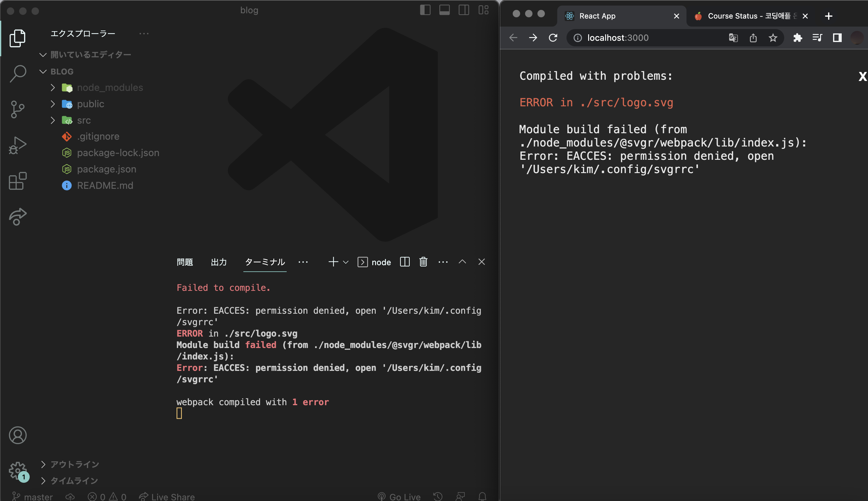Open history icon in status bar
The height and width of the screenshot is (501, 868).
tap(438, 497)
